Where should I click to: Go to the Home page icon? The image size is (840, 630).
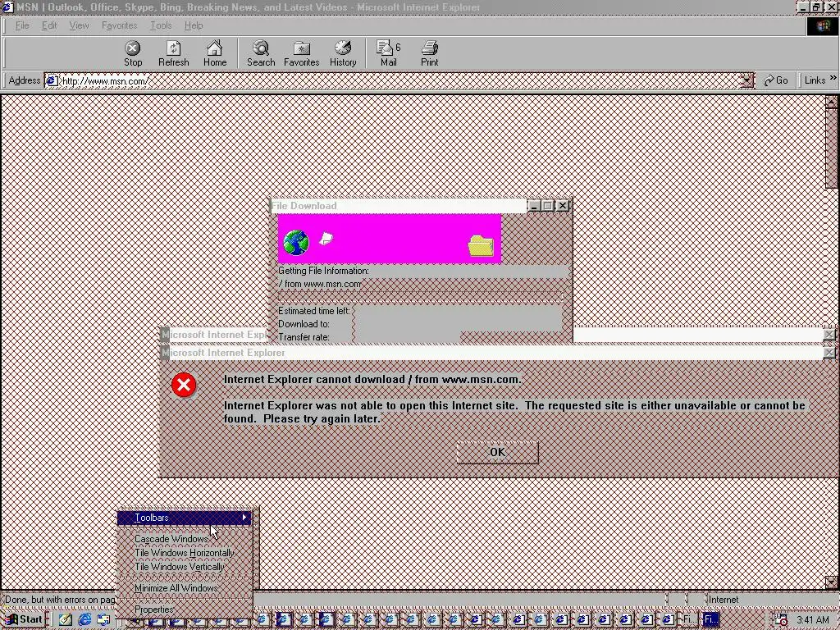click(x=215, y=53)
